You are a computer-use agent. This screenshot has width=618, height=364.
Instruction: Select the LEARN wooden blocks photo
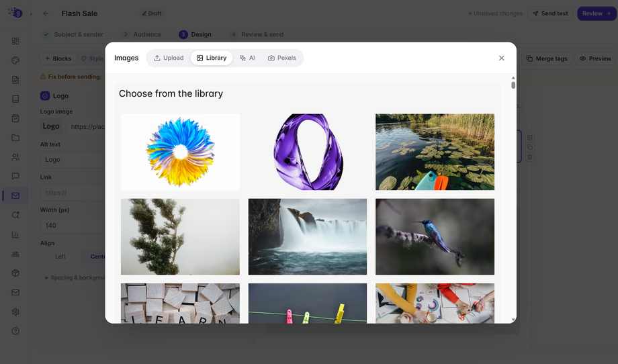[180, 304]
